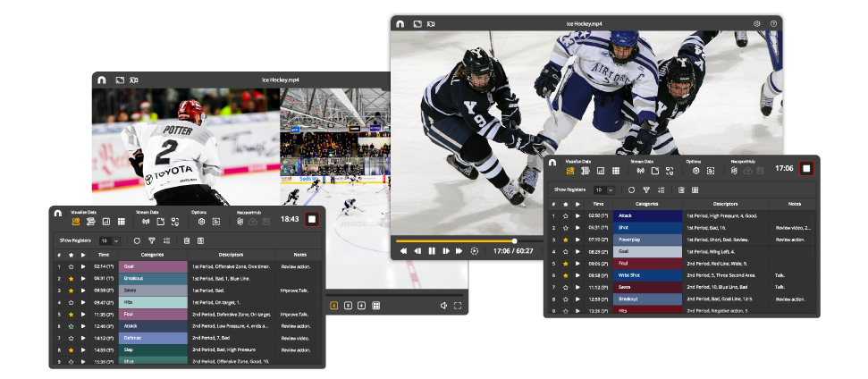The image size is (868, 379).
Task: Play the Breakout register at 06:31
Action: (x=83, y=279)
